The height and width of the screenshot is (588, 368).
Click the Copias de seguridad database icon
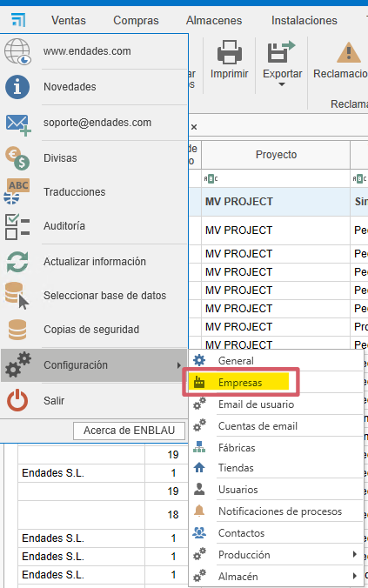pyautogui.click(x=17, y=330)
